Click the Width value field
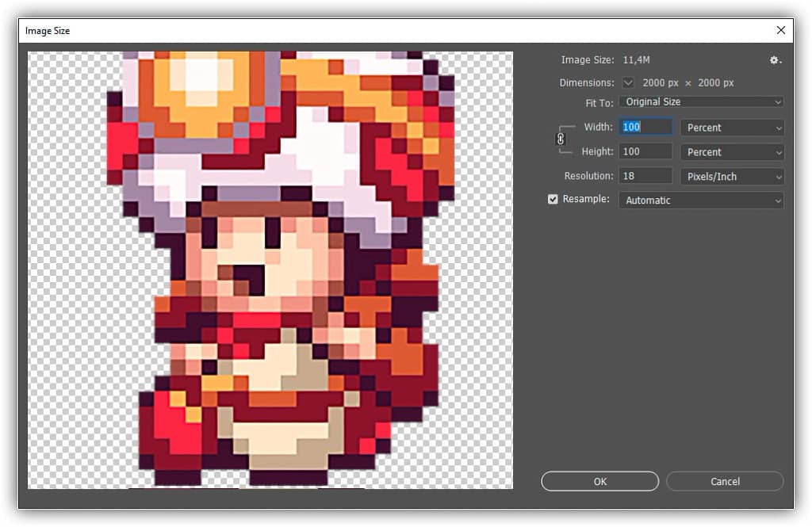Image resolution: width=812 pixels, height=527 pixels. pos(645,127)
